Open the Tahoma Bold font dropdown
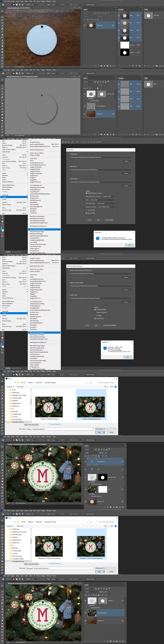 tap(102, 200)
